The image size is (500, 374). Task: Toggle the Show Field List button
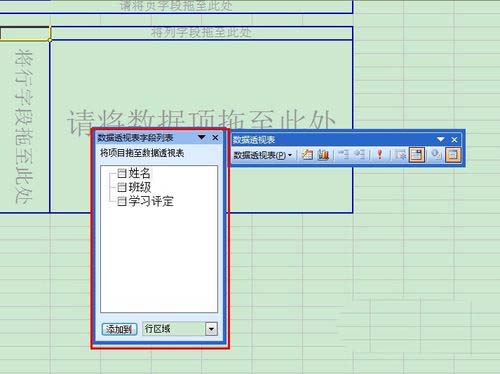point(453,155)
